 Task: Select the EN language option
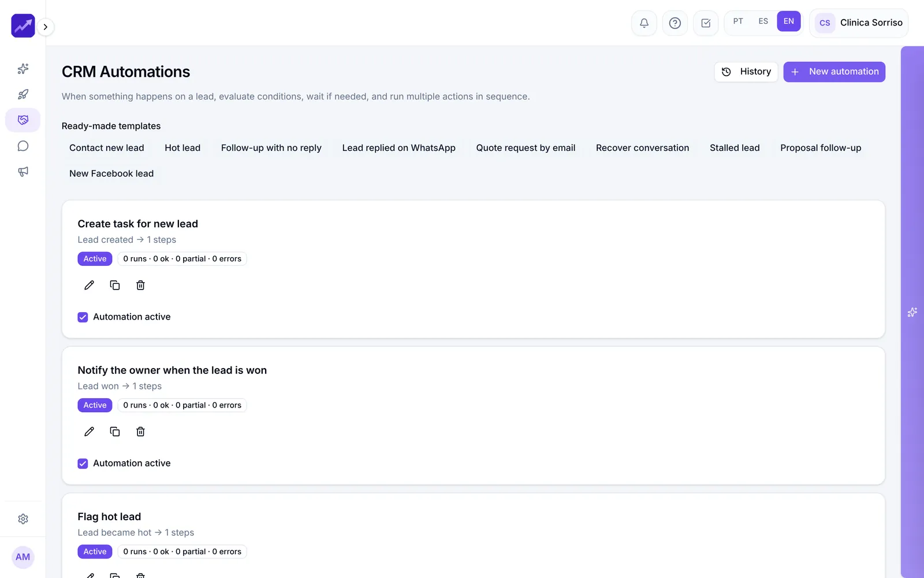tap(789, 21)
